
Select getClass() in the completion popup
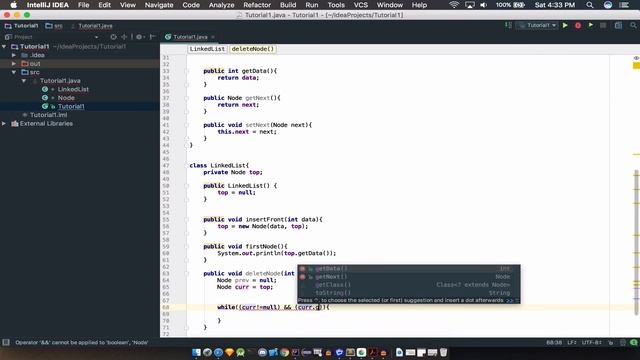tap(409, 284)
